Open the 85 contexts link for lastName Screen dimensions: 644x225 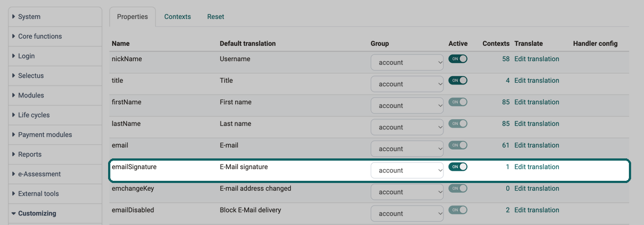coord(506,124)
